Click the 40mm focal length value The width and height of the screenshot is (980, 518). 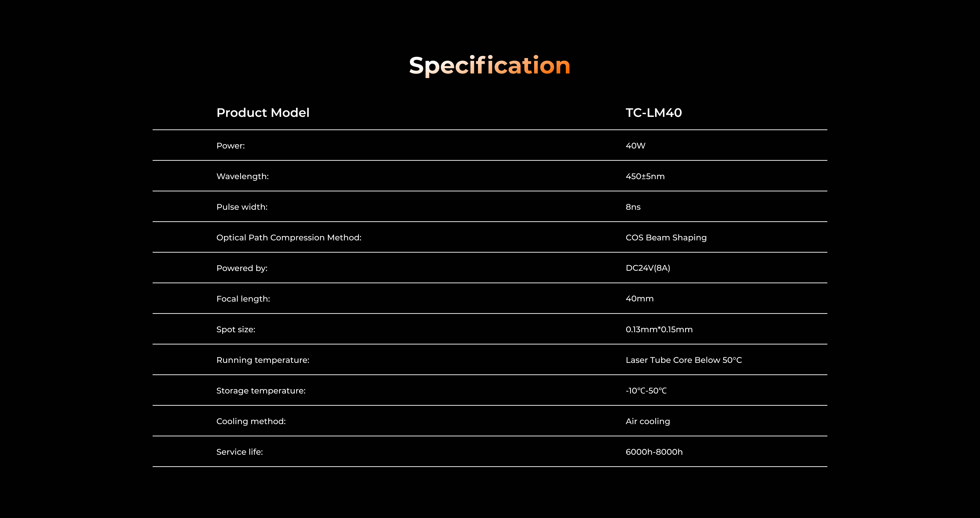coord(640,299)
